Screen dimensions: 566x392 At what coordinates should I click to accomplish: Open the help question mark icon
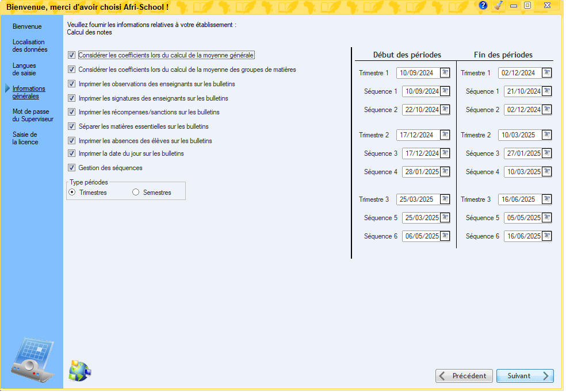coord(484,5)
